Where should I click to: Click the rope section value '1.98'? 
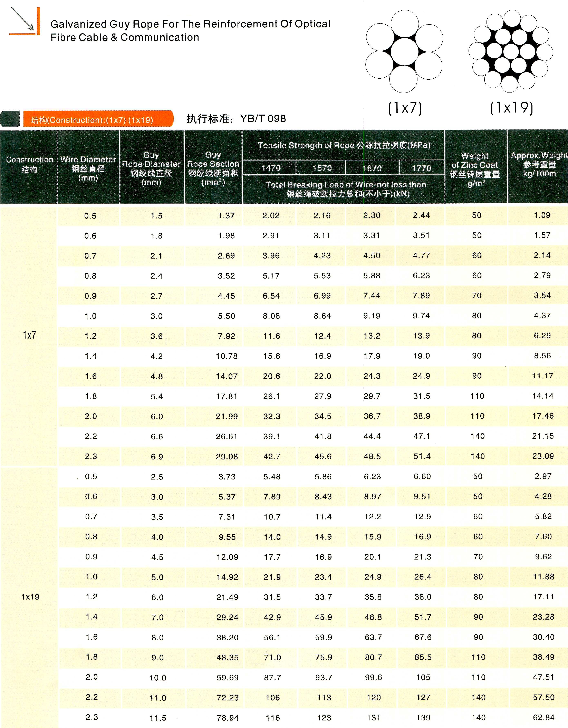[x=226, y=236]
